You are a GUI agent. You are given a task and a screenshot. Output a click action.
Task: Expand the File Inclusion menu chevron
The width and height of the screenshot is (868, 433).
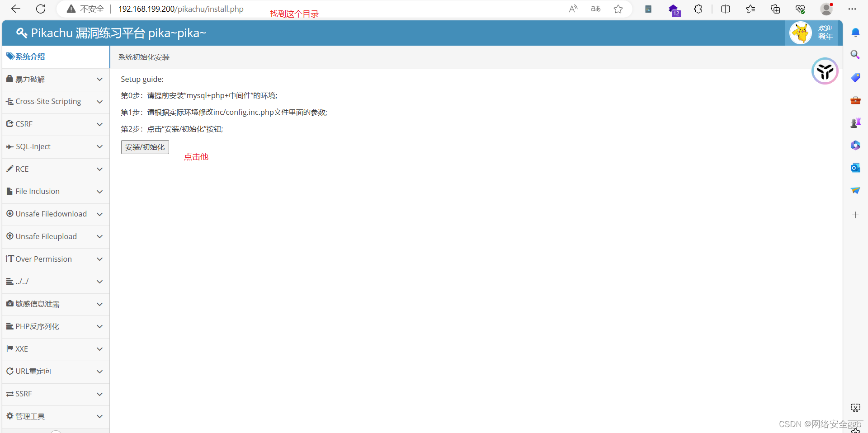[x=100, y=192]
